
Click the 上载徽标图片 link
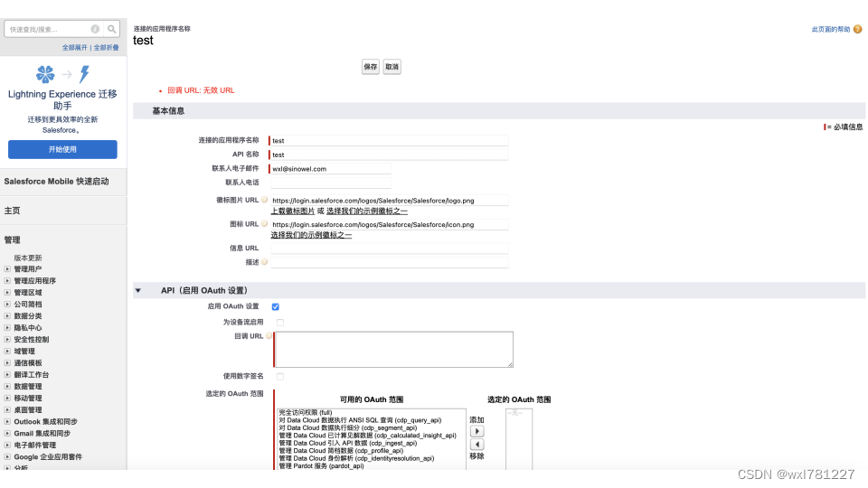pos(292,211)
